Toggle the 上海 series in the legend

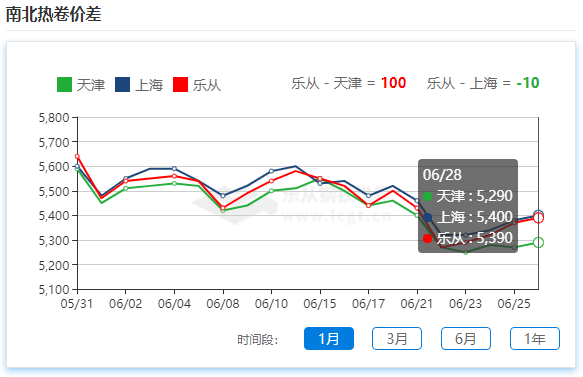coord(139,85)
